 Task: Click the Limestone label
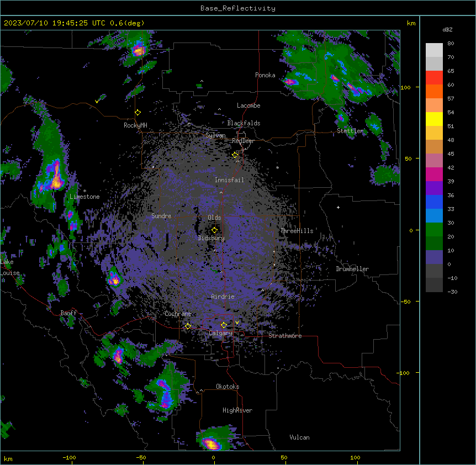[84, 197]
